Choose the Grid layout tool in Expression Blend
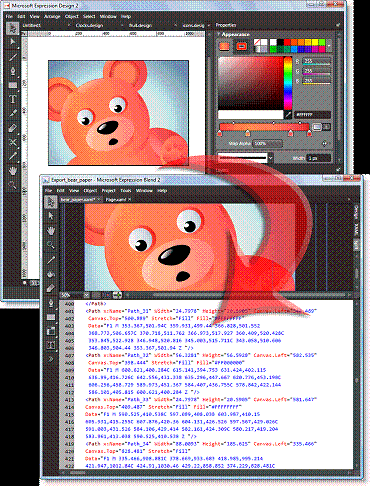The width and height of the screenshot is (370, 486). click(51, 331)
